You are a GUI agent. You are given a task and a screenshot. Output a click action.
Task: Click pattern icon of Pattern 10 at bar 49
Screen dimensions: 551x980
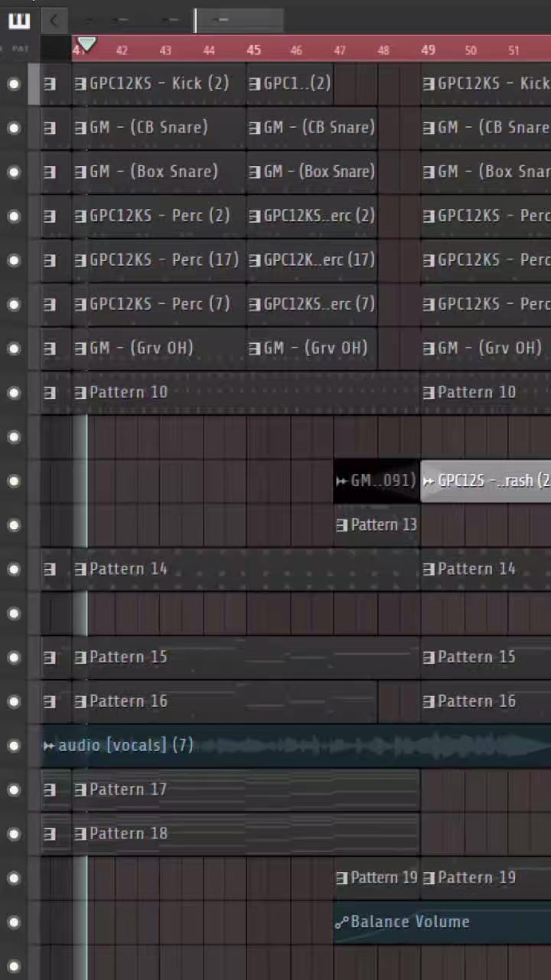pyautogui.click(x=429, y=393)
